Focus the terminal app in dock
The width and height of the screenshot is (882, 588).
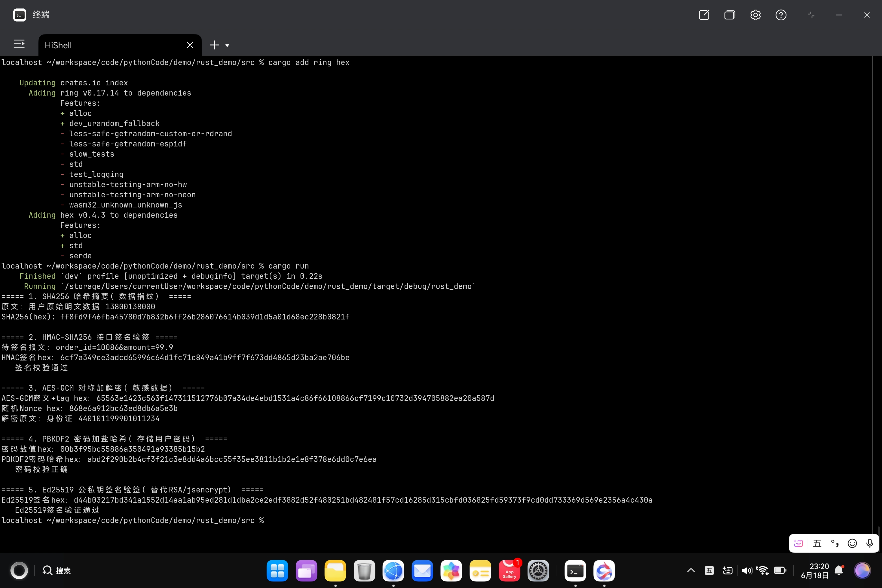575,570
